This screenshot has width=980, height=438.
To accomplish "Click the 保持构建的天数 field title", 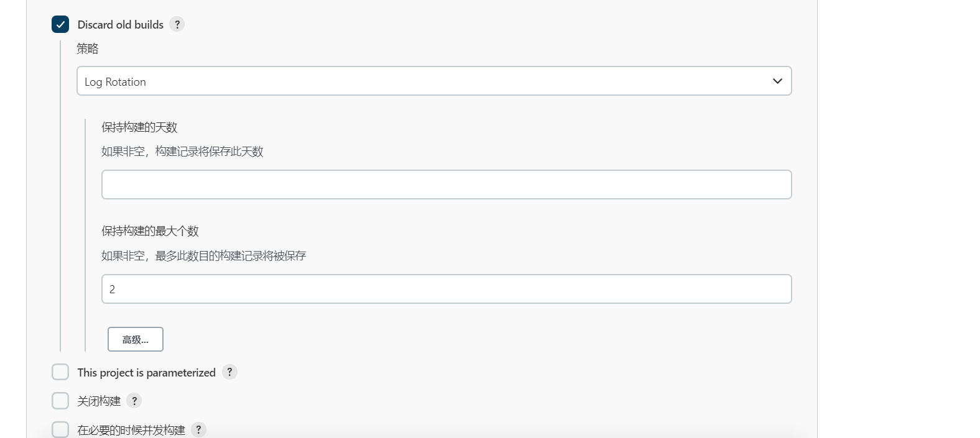I will click(x=139, y=127).
